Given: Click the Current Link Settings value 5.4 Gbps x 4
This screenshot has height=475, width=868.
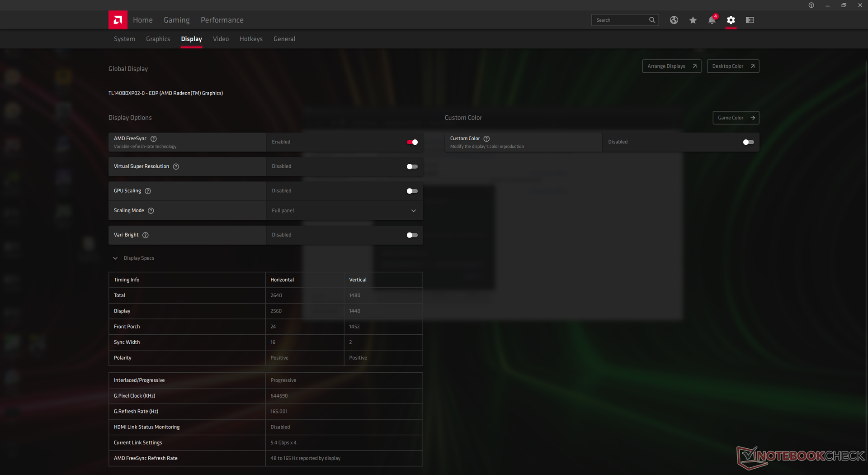Looking at the screenshot, I should coord(283,443).
